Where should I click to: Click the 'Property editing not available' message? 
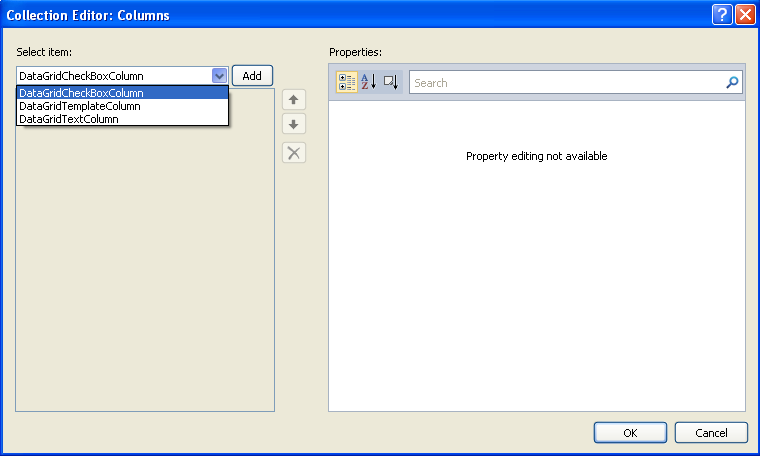pyautogui.click(x=537, y=156)
